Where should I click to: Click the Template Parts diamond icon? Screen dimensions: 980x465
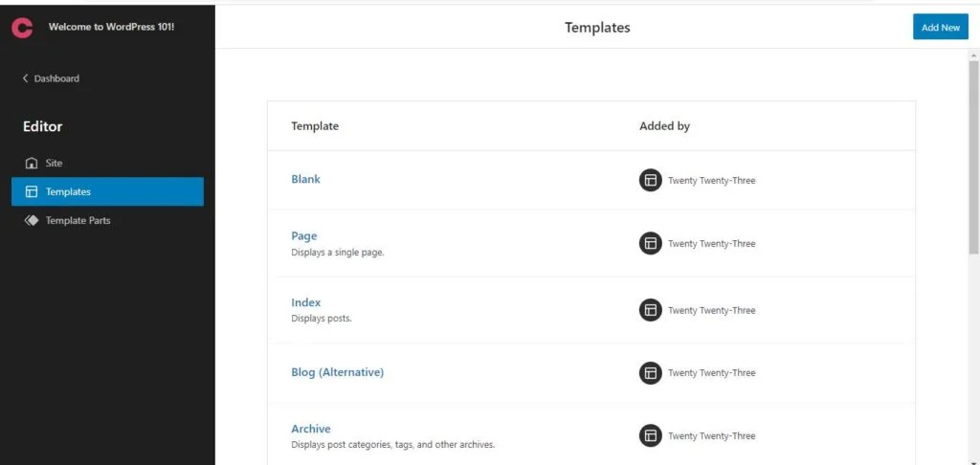[31, 220]
